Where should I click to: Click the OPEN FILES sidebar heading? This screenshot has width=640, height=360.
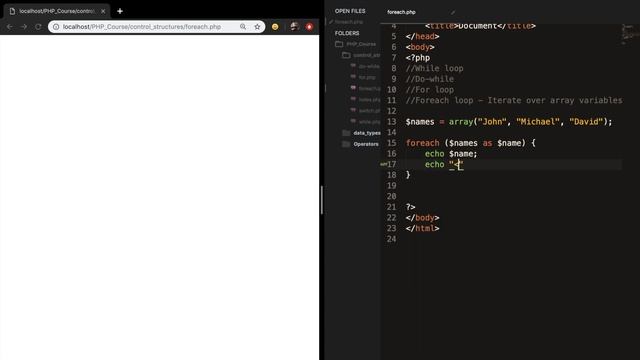pyautogui.click(x=350, y=11)
